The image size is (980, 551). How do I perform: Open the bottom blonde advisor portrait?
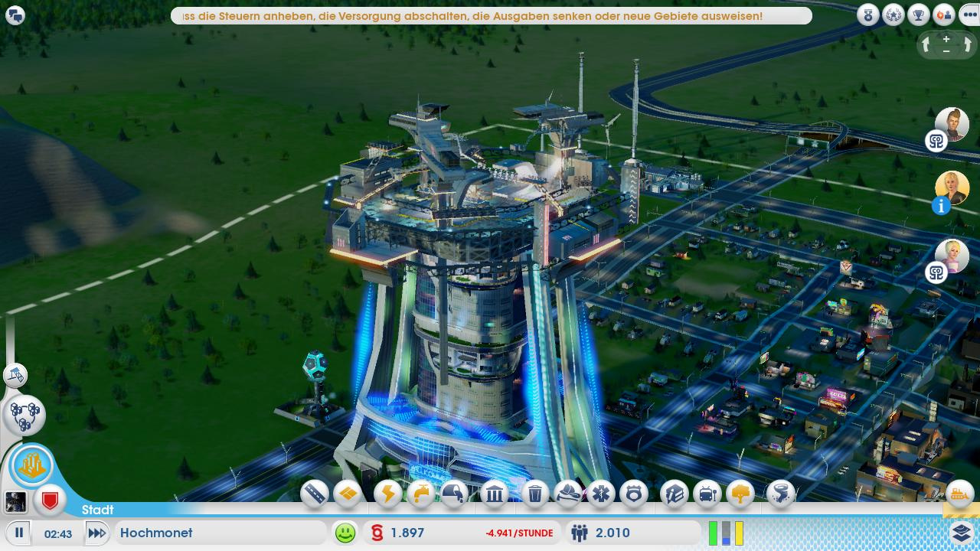tap(952, 256)
